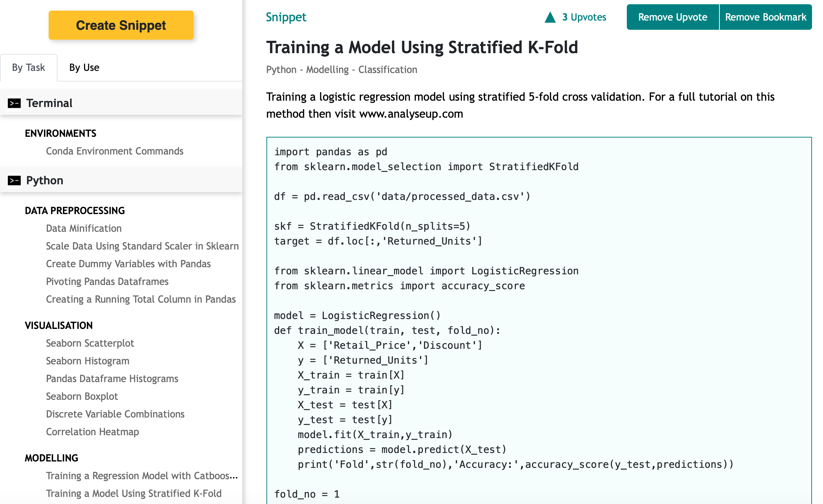Image resolution: width=823 pixels, height=504 pixels.
Task: Toggle VISUALISATION section visibility
Action: pos(58,325)
